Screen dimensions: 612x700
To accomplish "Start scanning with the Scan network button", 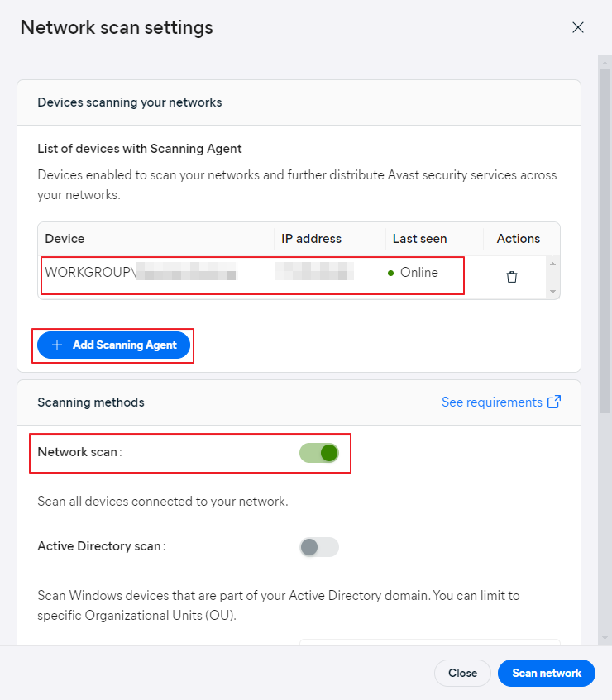I will (x=547, y=674).
